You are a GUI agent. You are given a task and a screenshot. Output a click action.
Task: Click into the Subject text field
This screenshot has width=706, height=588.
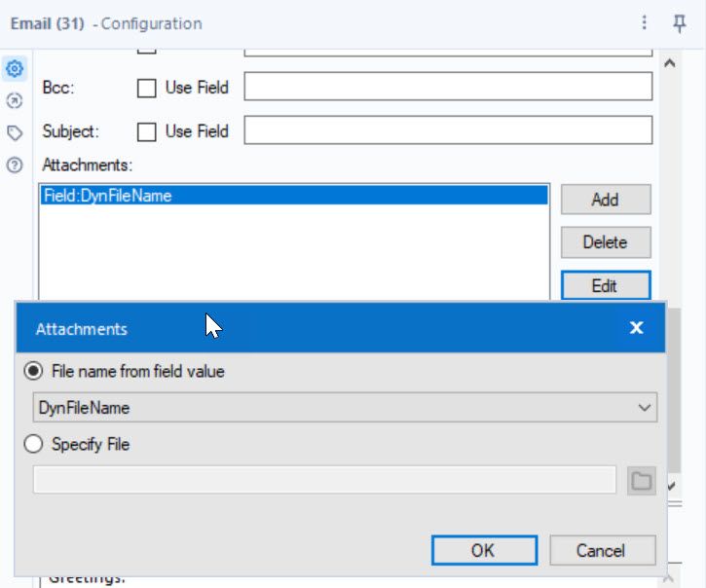pyautogui.click(x=448, y=130)
